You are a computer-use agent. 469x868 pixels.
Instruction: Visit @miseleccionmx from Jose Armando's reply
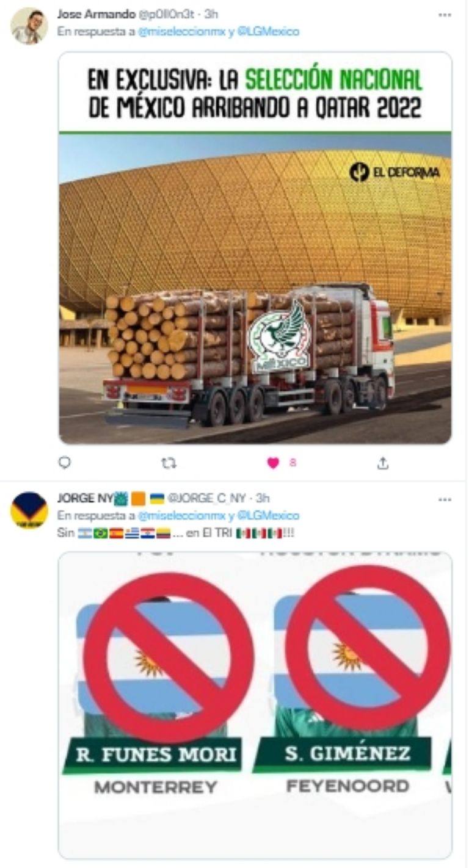pyautogui.click(x=173, y=31)
